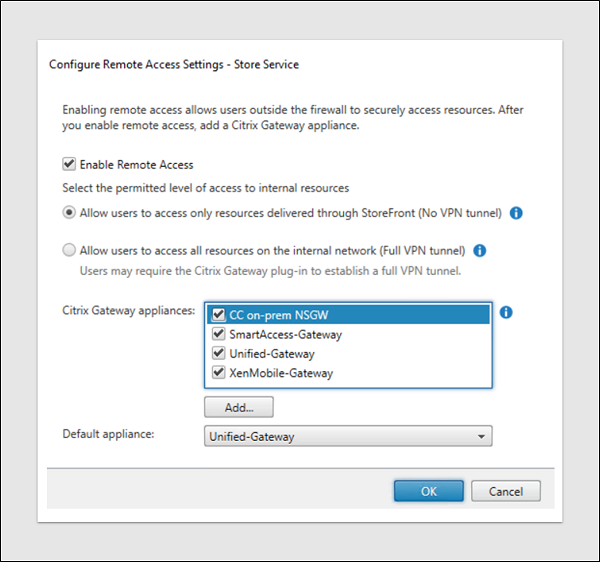
Task: Click info icon next to Gateway appliances list
Action: [506, 313]
